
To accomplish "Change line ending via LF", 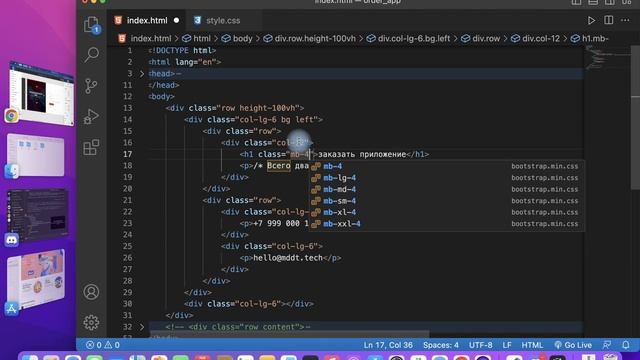I will (x=507, y=345).
